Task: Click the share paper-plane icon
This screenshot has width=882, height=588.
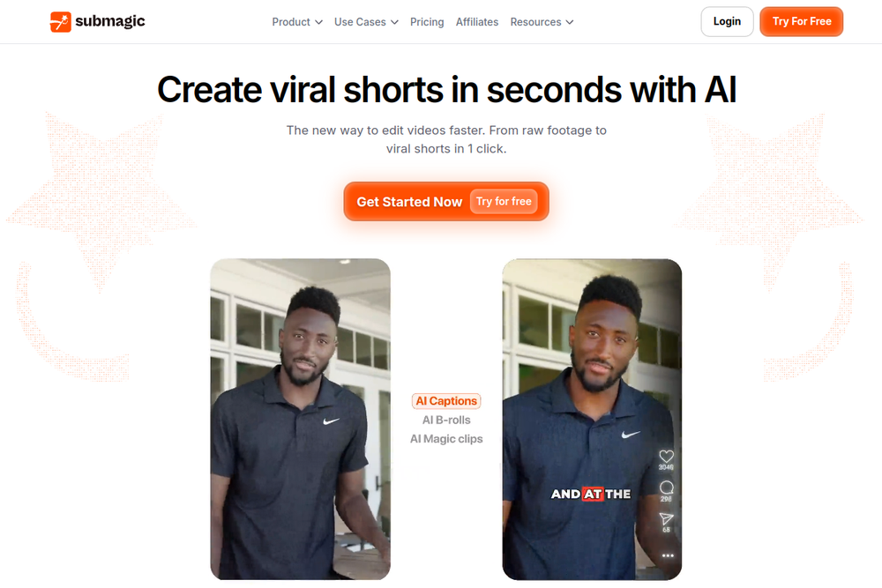Action: pyautogui.click(x=667, y=518)
